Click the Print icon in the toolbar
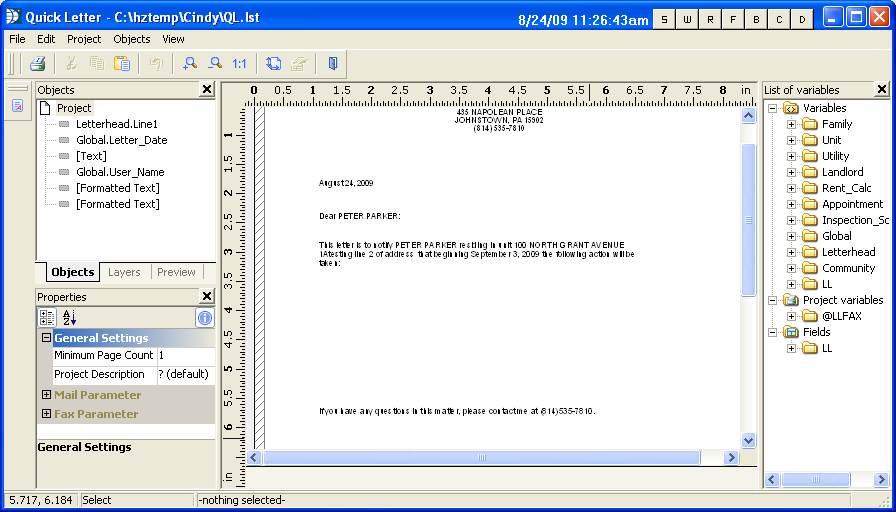896x512 pixels. click(37, 64)
